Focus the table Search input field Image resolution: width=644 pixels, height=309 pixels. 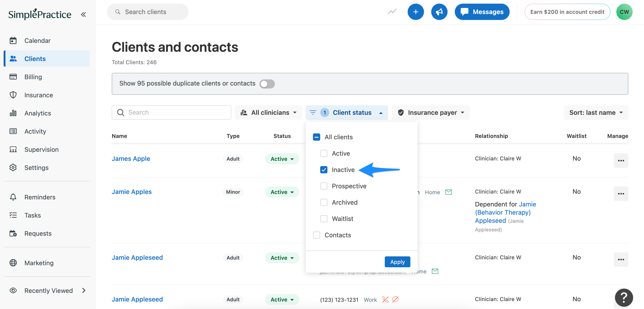click(x=172, y=113)
